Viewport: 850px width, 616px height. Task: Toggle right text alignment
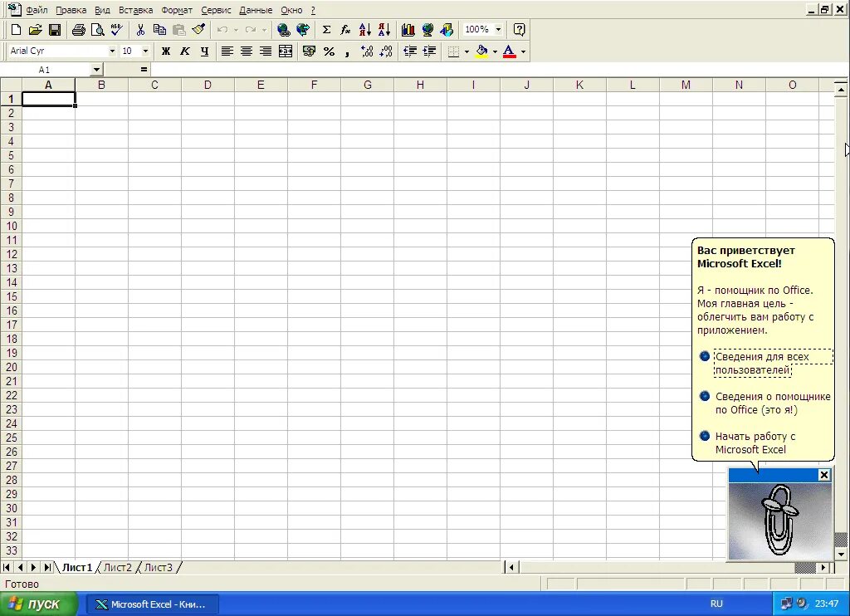[x=266, y=51]
